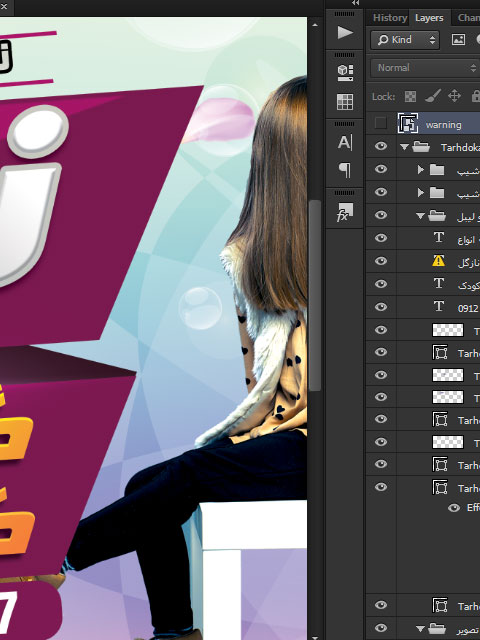Collapse the و لیبل group triangle

tap(420, 216)
